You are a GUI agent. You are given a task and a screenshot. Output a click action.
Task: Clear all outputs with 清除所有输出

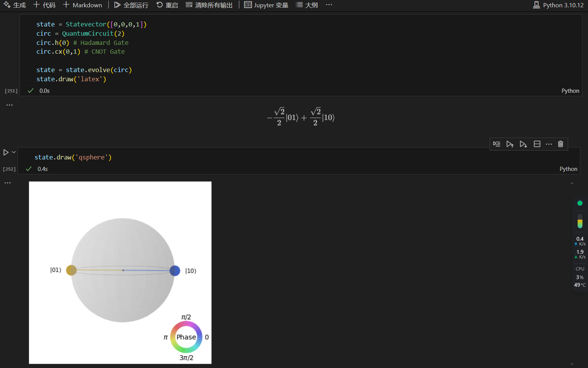pos(209,5)
